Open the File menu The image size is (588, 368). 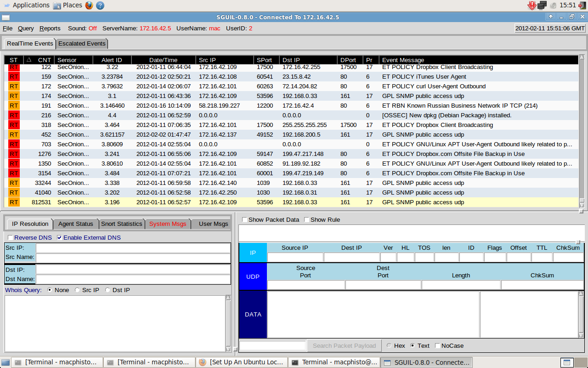(8, 29)
